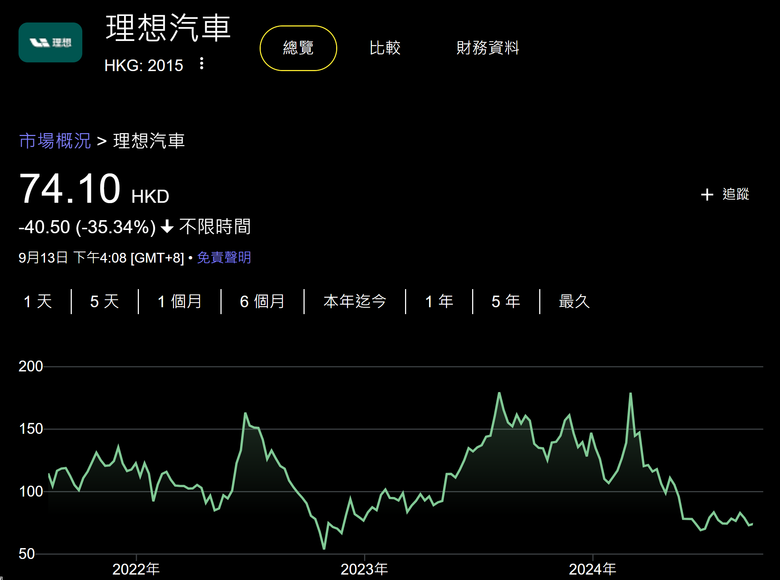
Task: Click the plus icon next to 追蹤
Action: pos(707,194)
